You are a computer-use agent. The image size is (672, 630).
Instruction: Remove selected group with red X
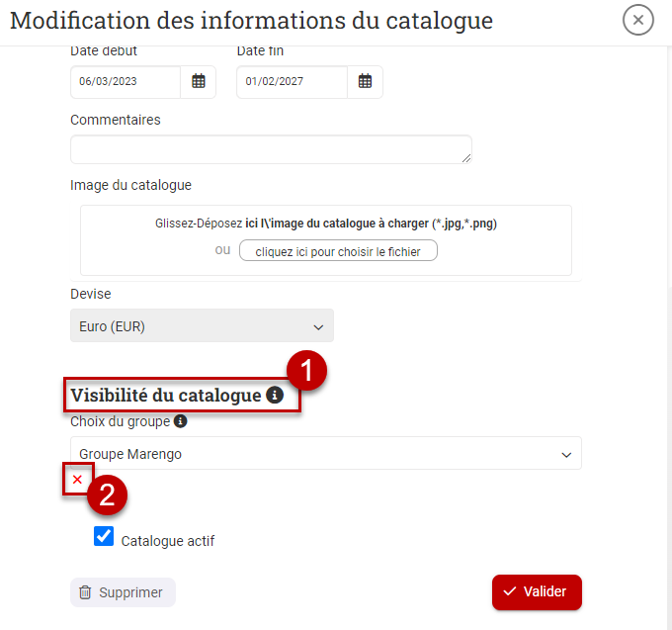tap(77, 480)
